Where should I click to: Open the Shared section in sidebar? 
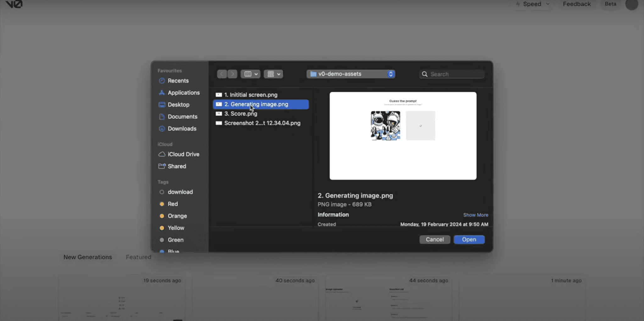pyautogui.click(x=177, y=166)
